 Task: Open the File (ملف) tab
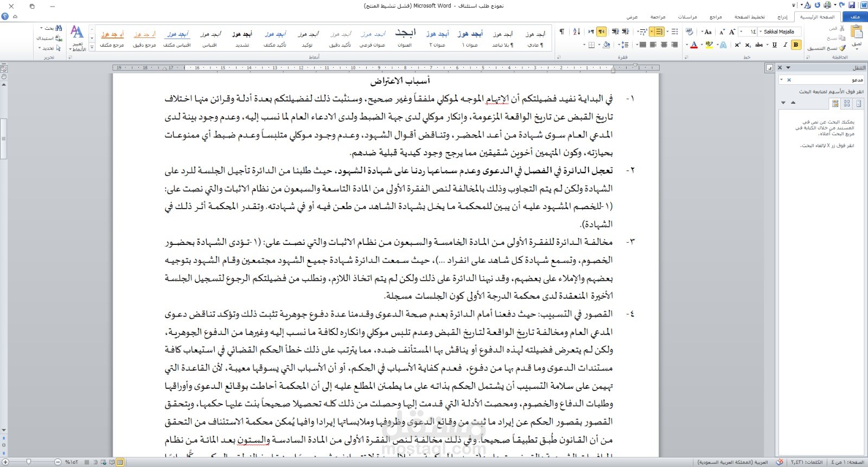pos(855,17)
